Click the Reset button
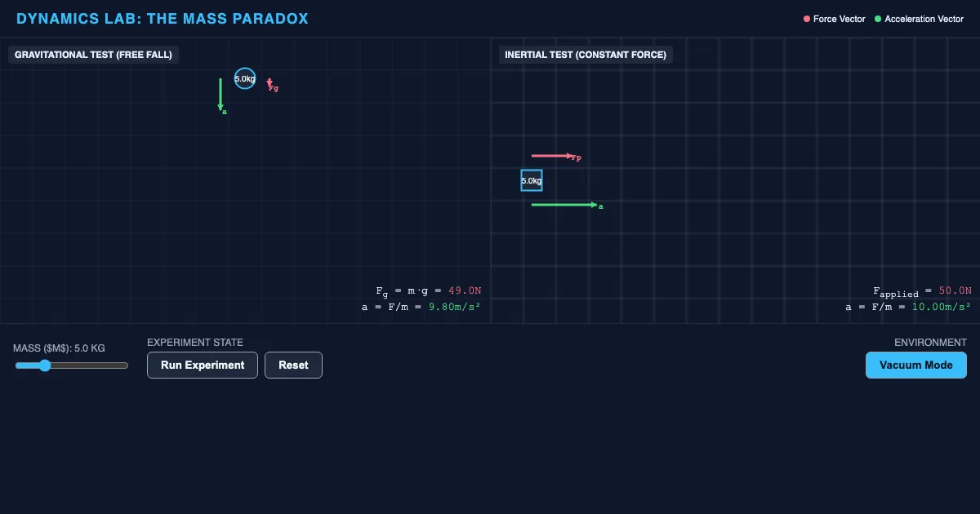 pos(293,366)
